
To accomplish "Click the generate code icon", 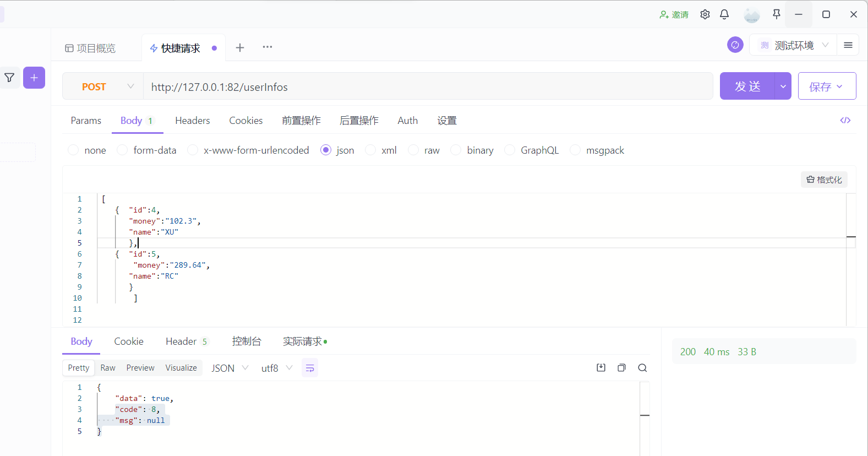I will pos(845,120).
